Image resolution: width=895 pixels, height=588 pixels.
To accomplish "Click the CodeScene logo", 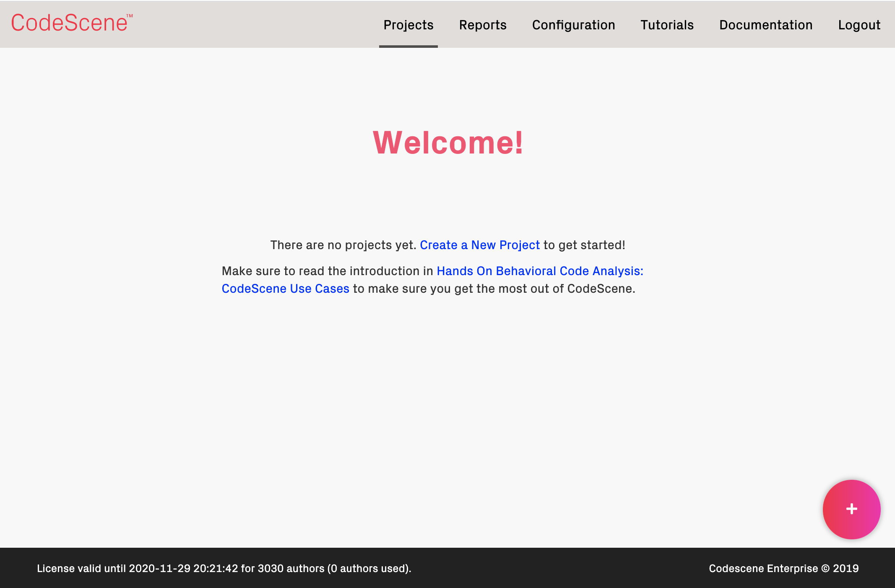I will [x=72, y=23].
